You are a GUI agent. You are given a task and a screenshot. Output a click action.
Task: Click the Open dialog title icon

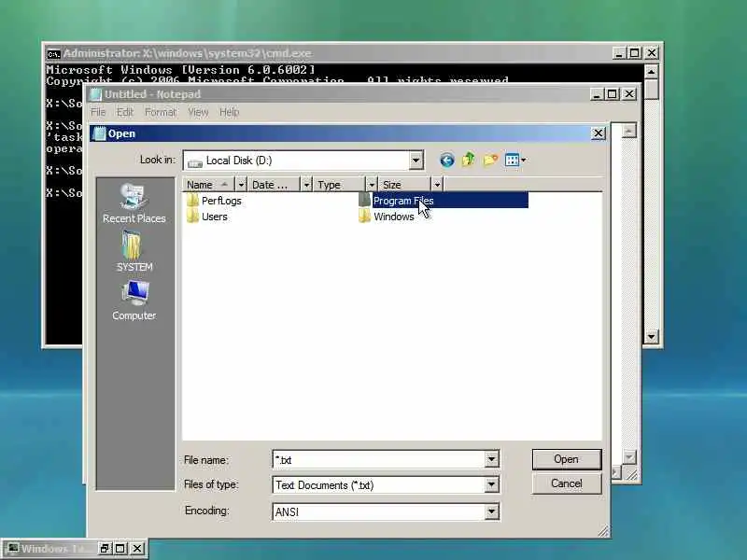coord(99,133)
